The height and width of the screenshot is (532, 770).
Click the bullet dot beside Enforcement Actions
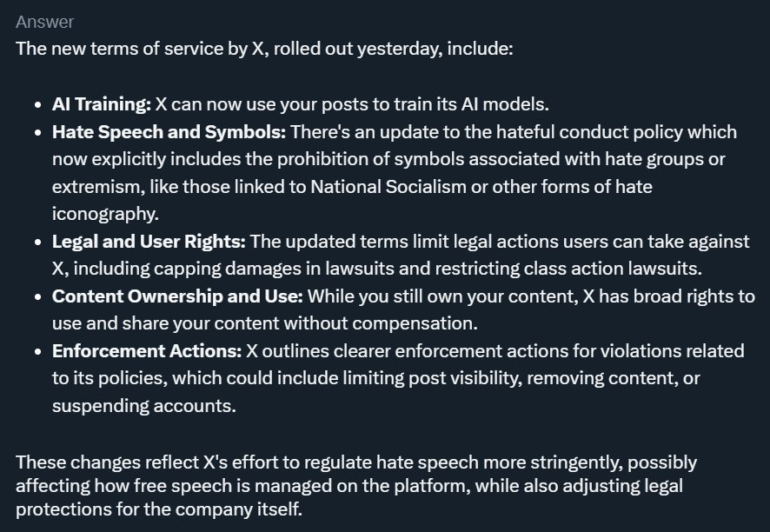click(38, 352)
